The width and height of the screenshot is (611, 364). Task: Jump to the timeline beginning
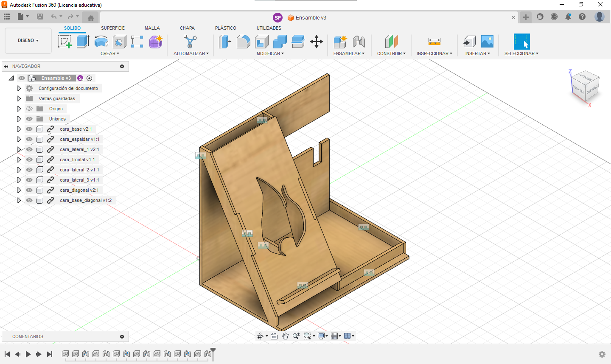pos(7,354)
